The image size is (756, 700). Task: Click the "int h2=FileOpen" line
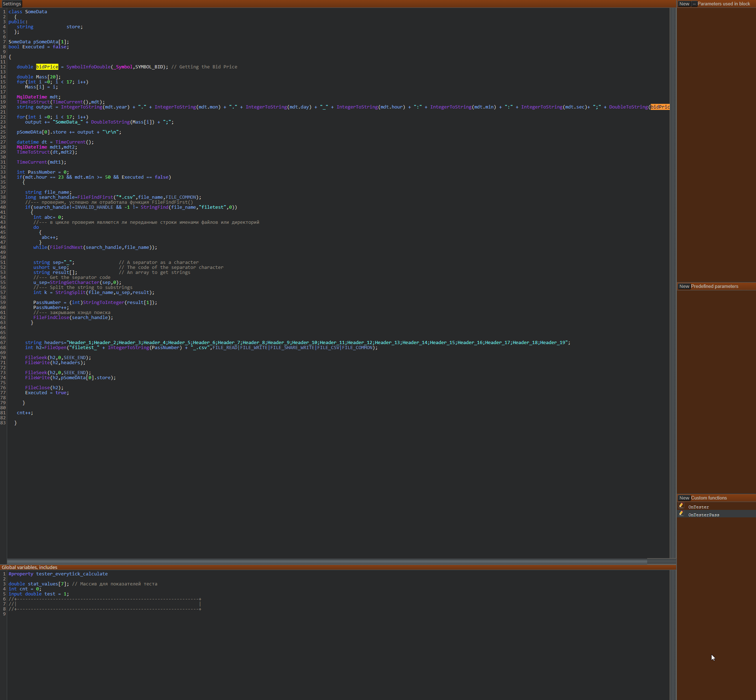(x=202, y=348)
